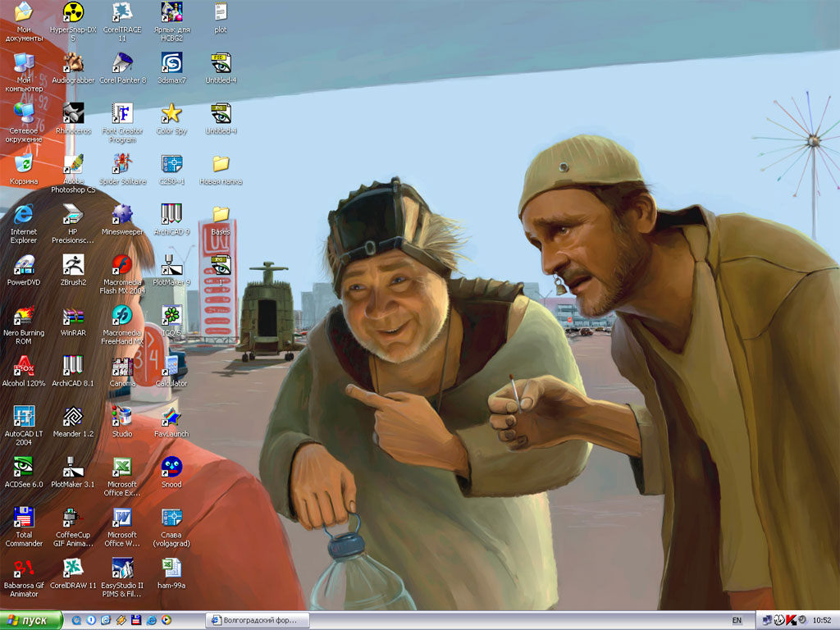The image size is (840, 630).
Task: Click the Minesweeper desktop icon
Action: click(122, 215)
